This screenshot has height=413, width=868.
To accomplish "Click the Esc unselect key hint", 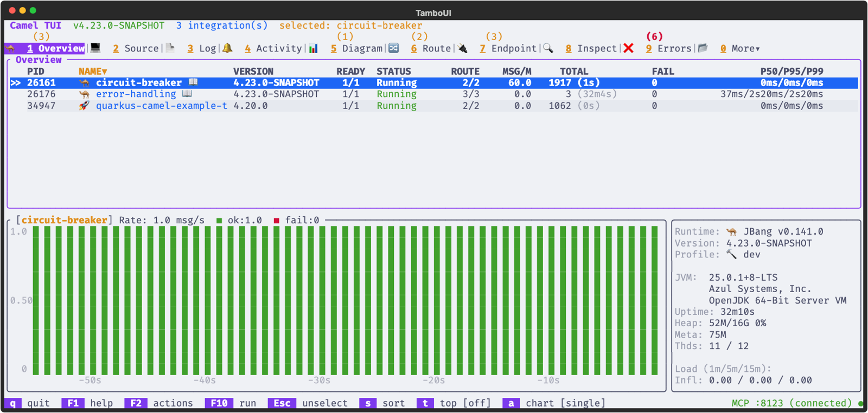I will click(x=308, y=403).
